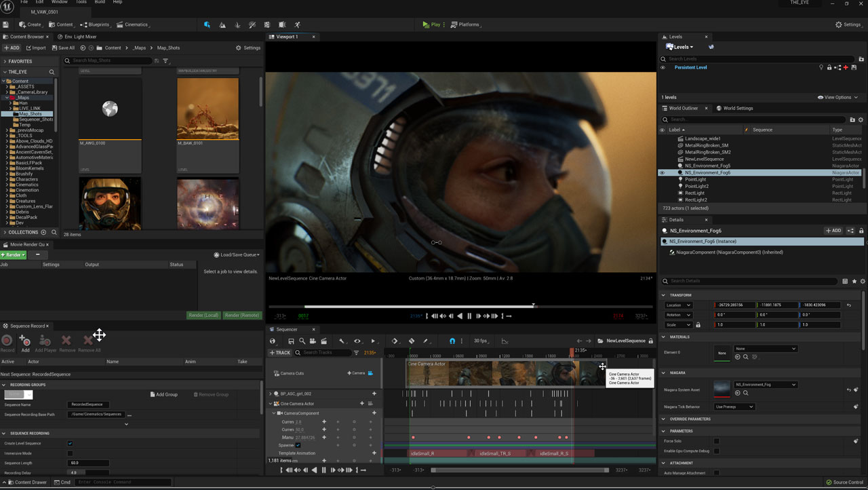Click the Sequencer snapping magnet icon
The image size is (868, 490).
pos(452,341)
